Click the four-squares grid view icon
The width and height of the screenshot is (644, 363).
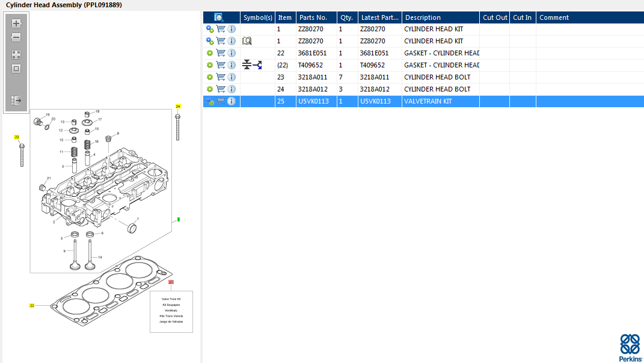(x=16, y=54)
